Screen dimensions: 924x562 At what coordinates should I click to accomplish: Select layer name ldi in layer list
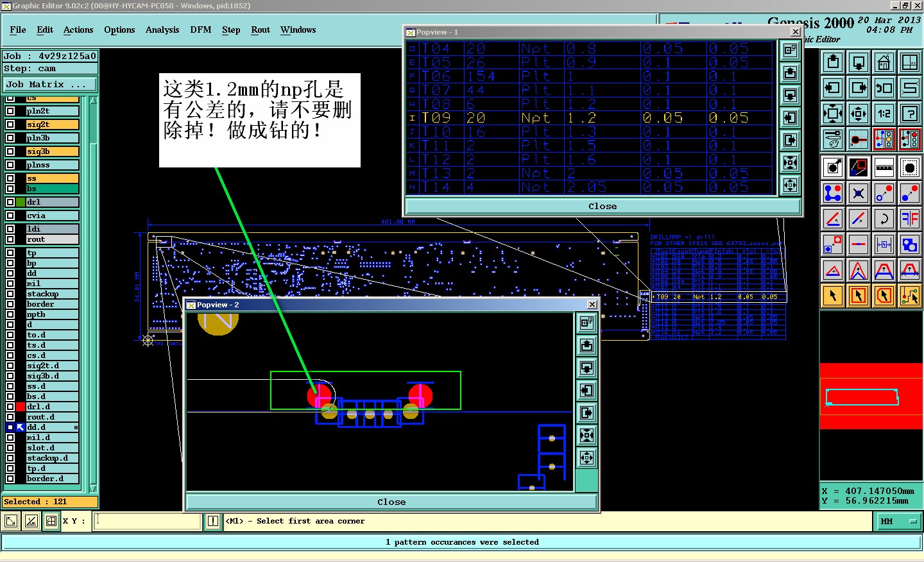[x=53, y=229]
